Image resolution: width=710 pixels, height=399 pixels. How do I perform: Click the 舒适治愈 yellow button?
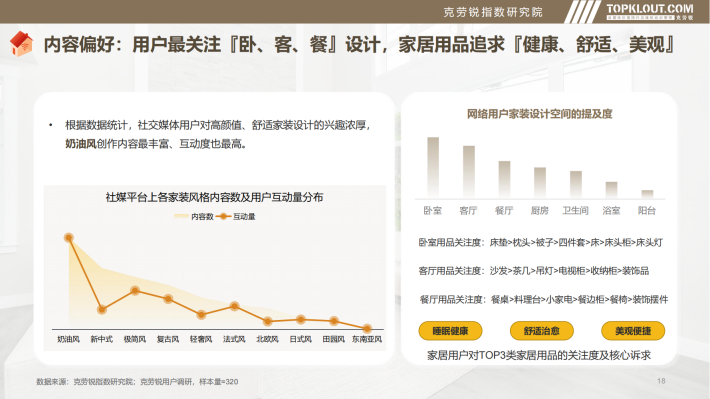tap(542, 331)
